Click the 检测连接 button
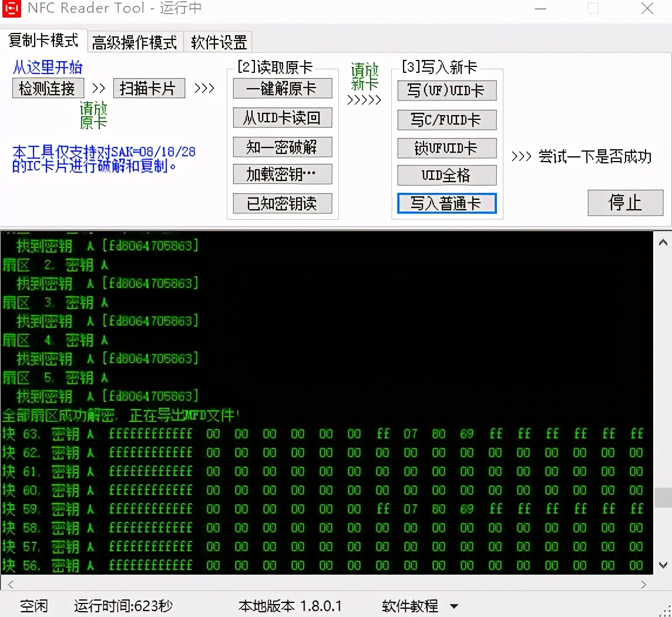The image size is (672, 617). 48,88
